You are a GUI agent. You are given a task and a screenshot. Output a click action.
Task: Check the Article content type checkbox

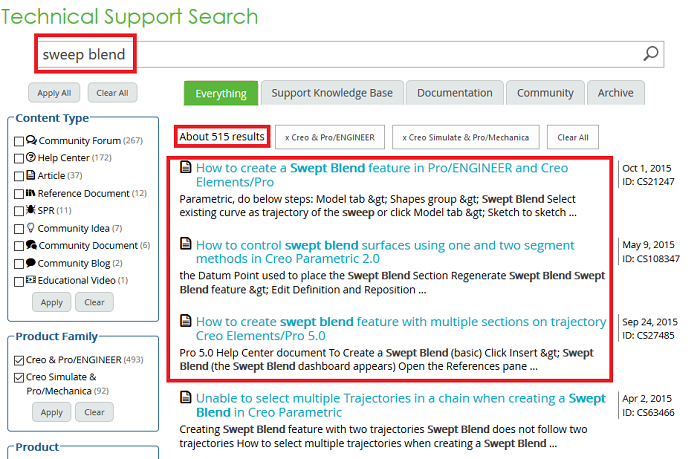click(19, 176)
